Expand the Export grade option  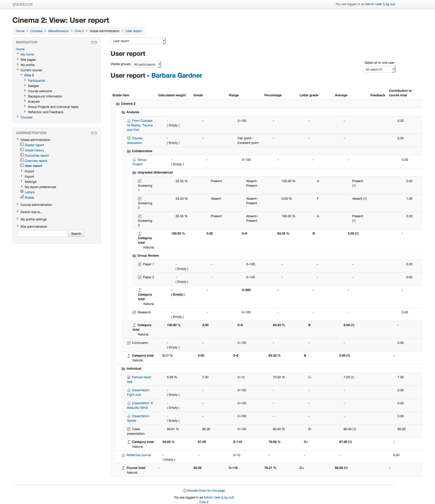(x=22, y=176)
